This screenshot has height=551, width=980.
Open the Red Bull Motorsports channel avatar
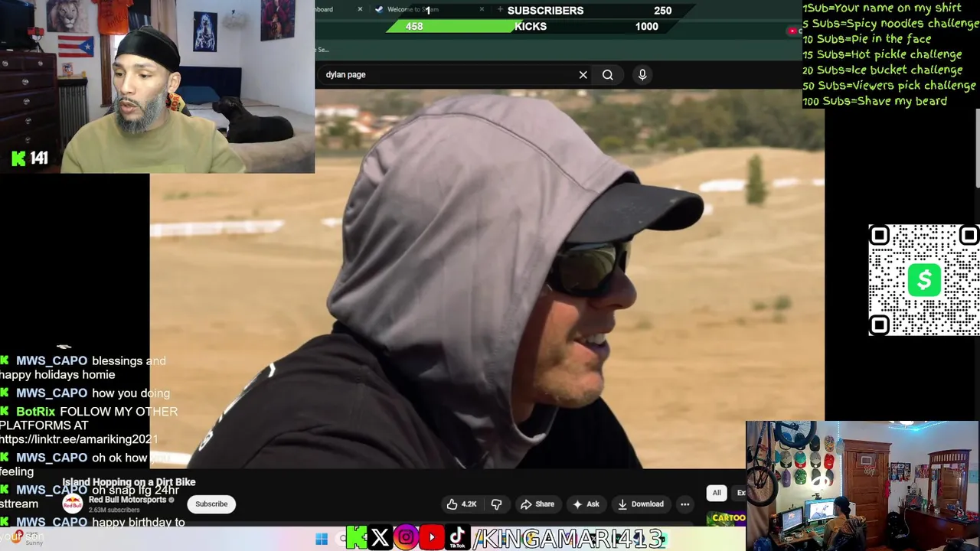(x=72, y=504)
